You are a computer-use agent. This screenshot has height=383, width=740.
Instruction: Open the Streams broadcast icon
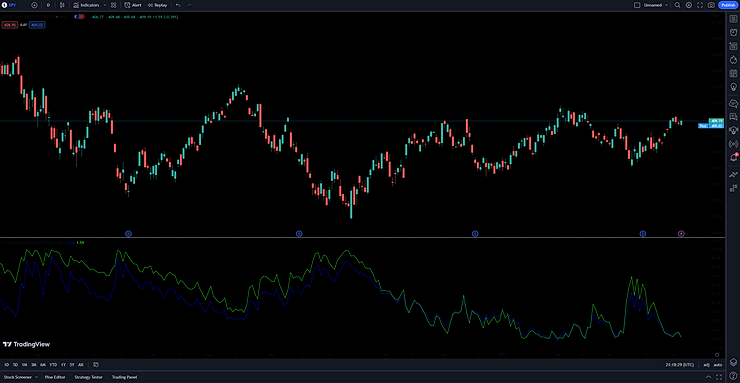pos(733,143)
